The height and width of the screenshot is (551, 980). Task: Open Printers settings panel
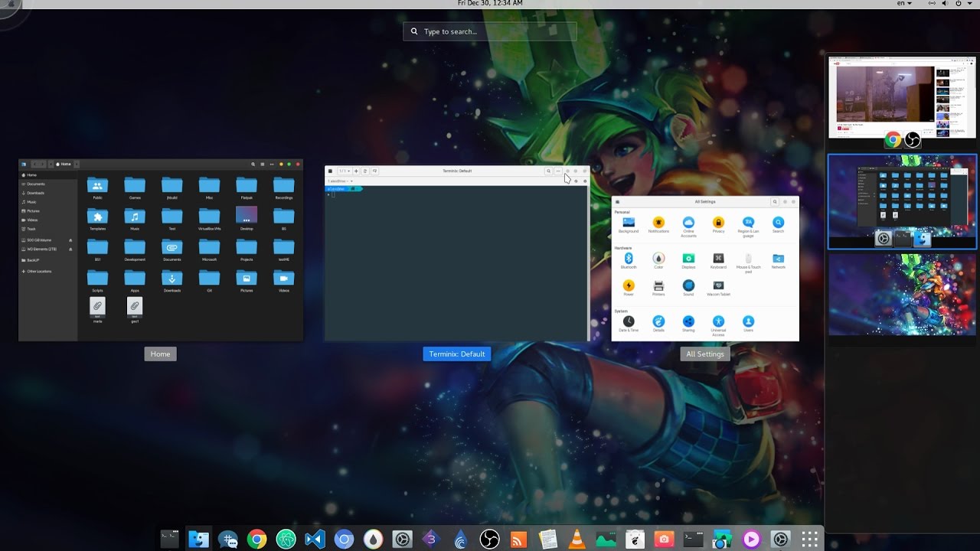point(658,288)
